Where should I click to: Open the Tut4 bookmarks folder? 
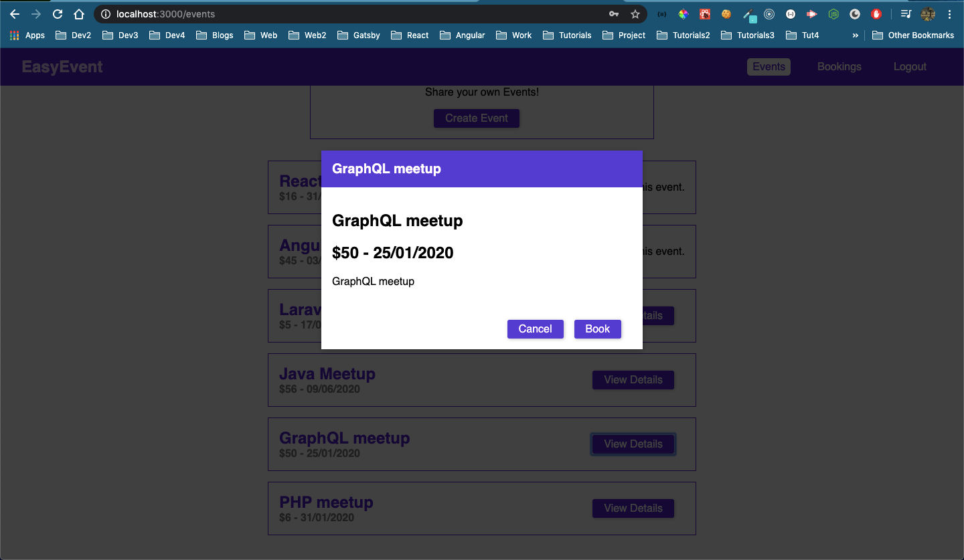pos(802,35)
